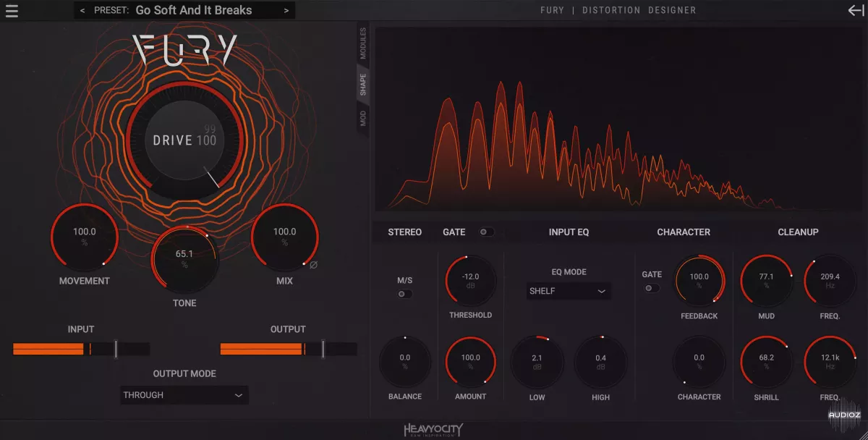The height and width of the screenshot is (440, 868).
Task: Go to the next preset arrow
Action: 286,11
